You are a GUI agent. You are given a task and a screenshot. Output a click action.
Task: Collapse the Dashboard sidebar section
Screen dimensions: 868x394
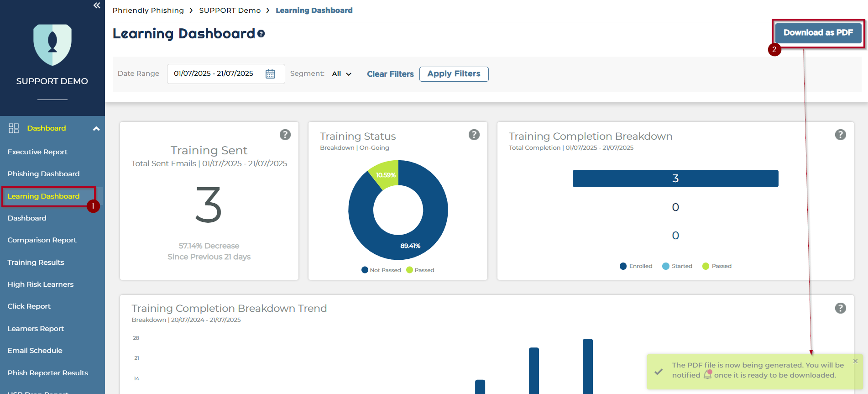click(96, 129)
